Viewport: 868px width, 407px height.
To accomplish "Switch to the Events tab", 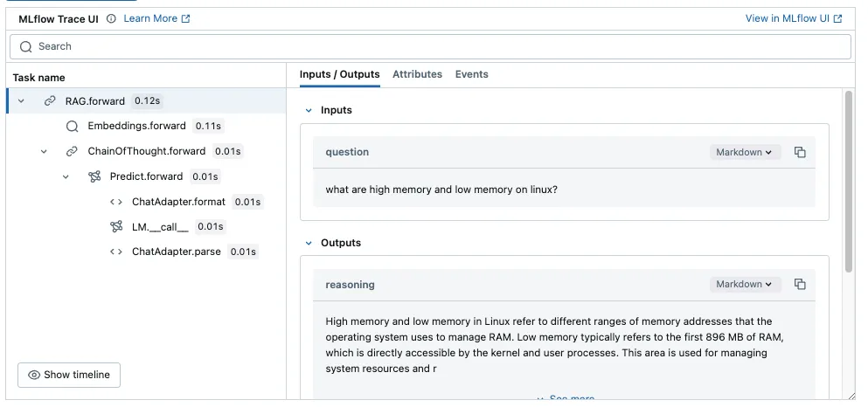I will point(472,74).
